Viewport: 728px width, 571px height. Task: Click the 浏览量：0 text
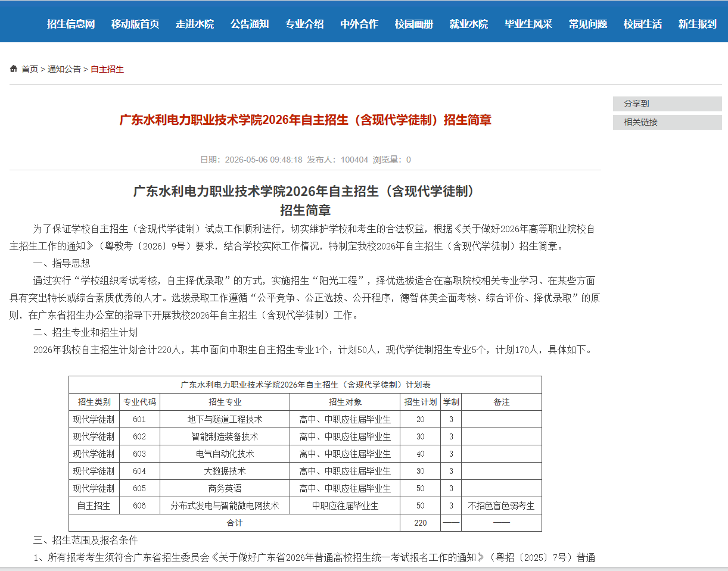point(391,160)
